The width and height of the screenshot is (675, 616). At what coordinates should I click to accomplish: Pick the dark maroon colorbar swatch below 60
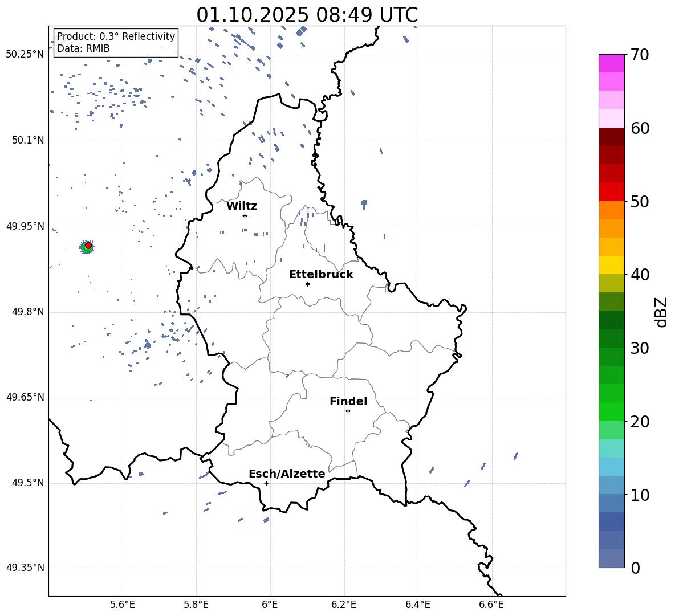pyautogui.click(x=612, y=137)
